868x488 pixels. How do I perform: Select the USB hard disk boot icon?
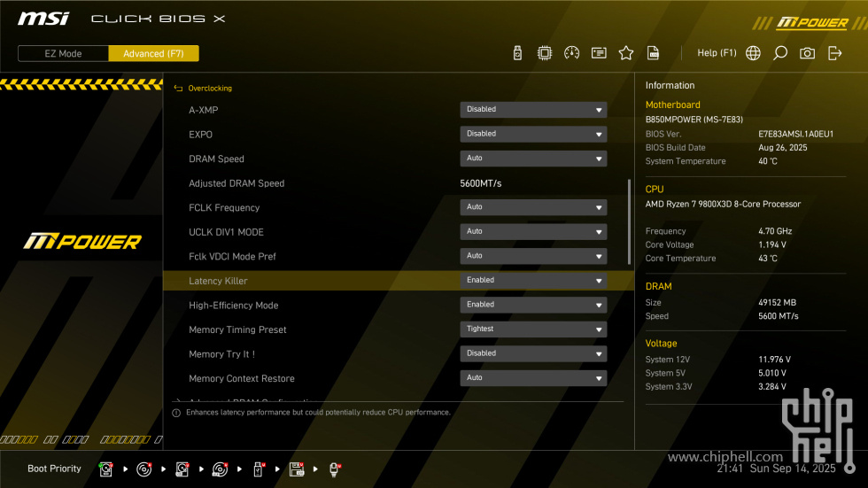(182, 469)
